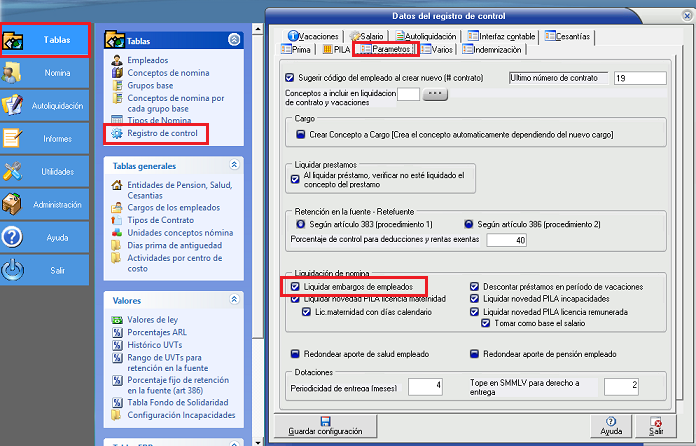Screen dimensions: 696x446
Task: Click the ellipsis button beside Conceptos field
Action: [x=435, y=95]
